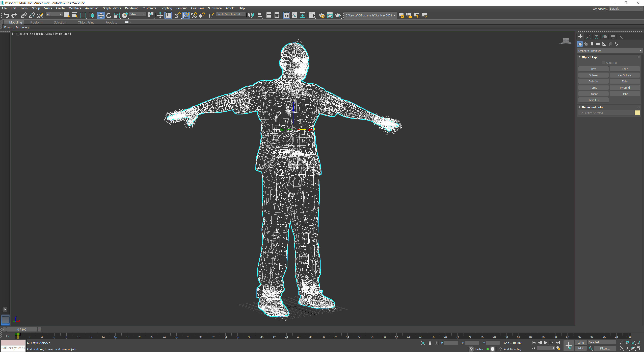
Task: Activate the Select and Place tool
Action: [125, 15]
